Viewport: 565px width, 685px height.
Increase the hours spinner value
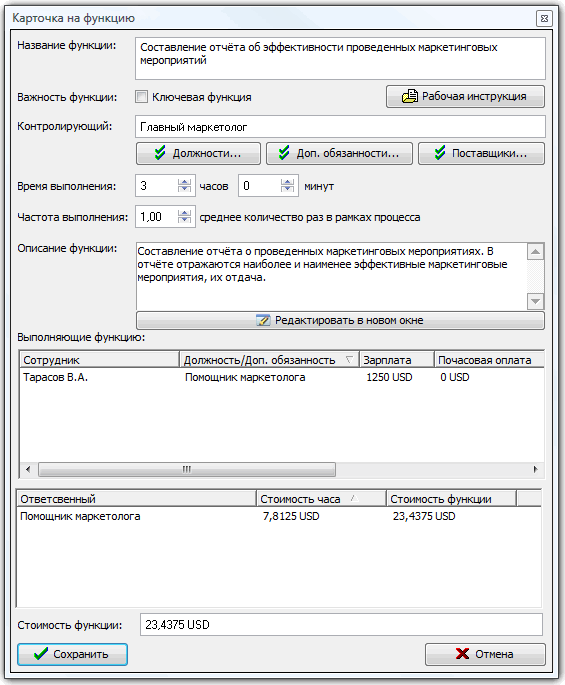click(184, 182)
